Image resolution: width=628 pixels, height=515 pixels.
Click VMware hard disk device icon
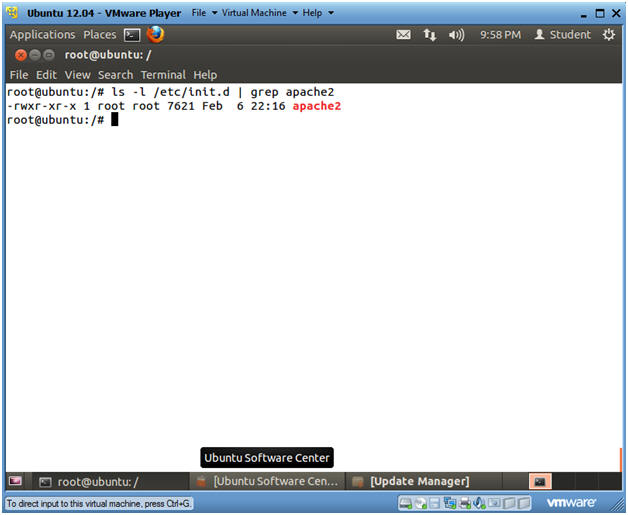(x=405, y=503)
